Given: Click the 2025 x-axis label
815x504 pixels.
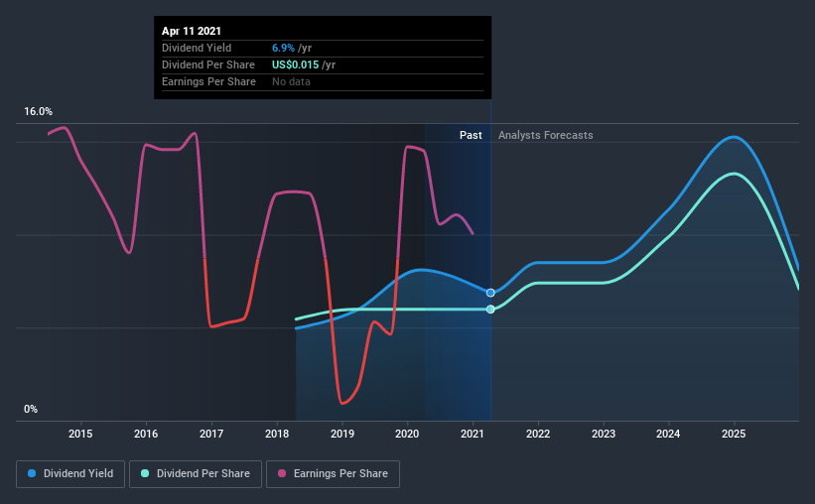Looking at the screenshot, I should [x=734, y=434].
